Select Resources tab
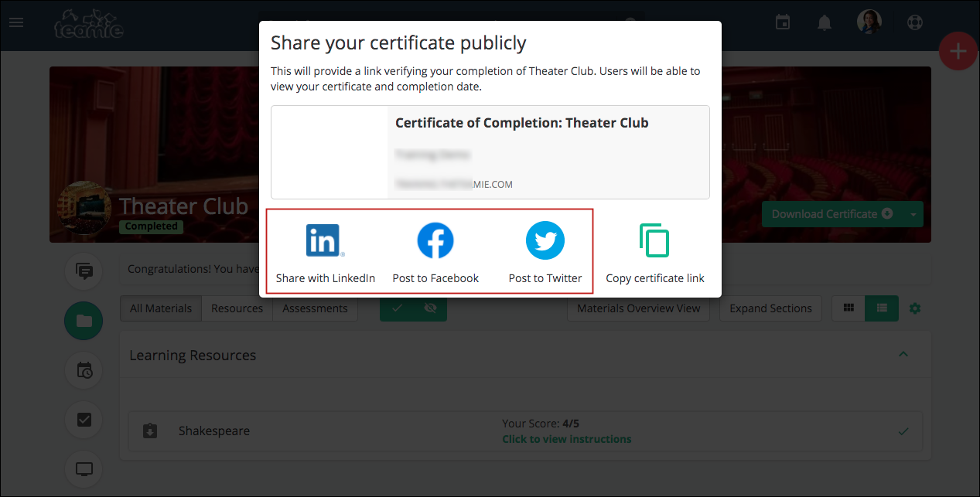The width and height of the screenshot is (980, 497). pos(237,308)
